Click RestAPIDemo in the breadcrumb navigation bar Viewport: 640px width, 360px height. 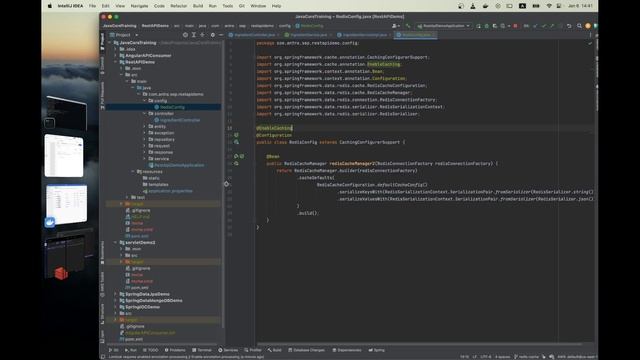[x=155, y=26]
